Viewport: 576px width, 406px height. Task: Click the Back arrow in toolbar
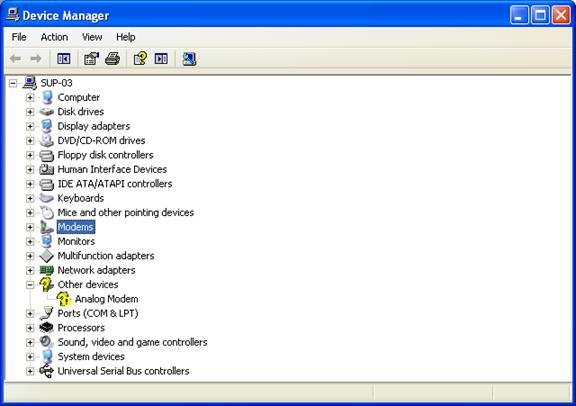[15, 58]
